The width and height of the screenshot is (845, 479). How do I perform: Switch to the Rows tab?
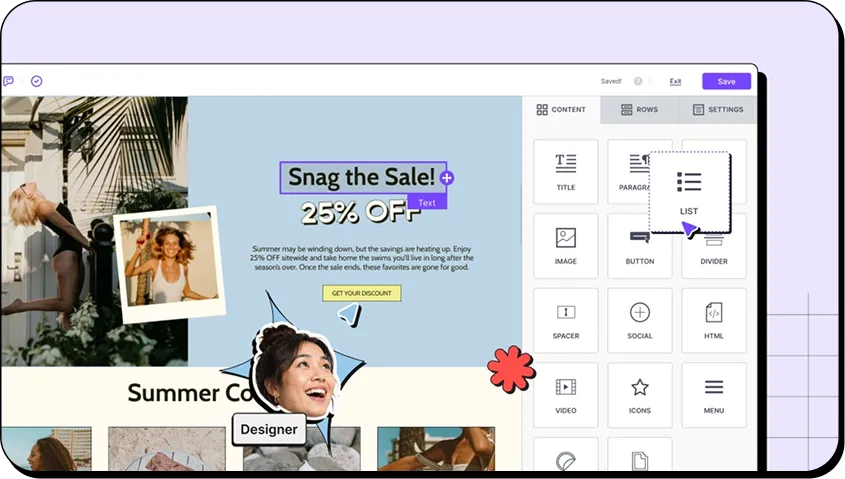640,109
